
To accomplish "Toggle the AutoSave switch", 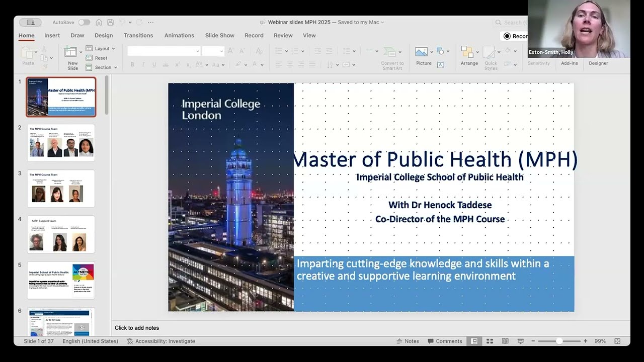I will (x=84, y=22).
